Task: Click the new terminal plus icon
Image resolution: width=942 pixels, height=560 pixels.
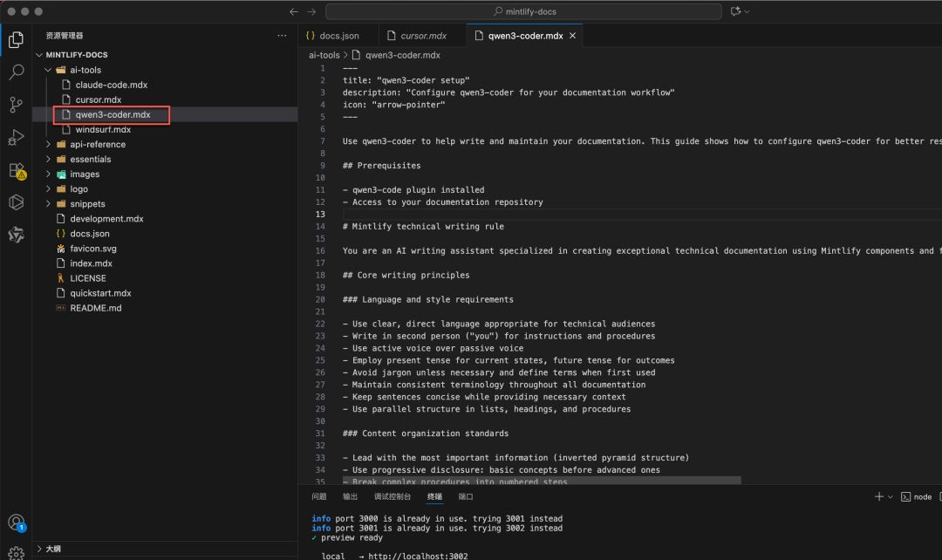Action: click(879, 496)
